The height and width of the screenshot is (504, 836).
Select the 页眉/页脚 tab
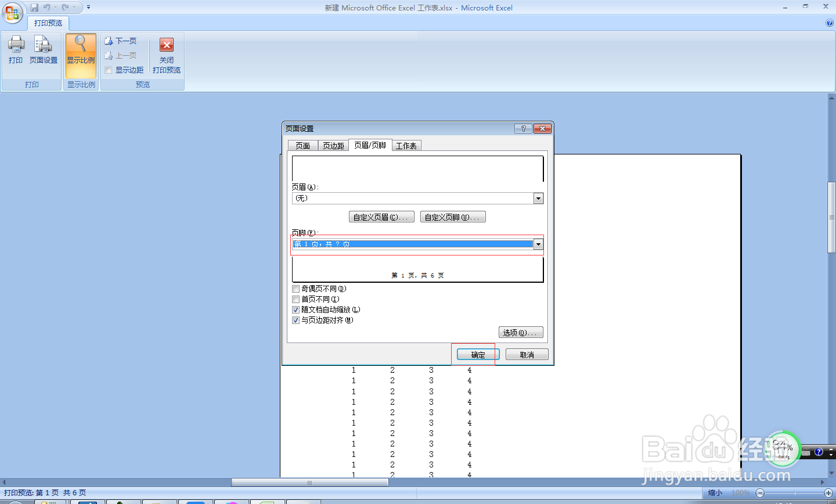pyautogui.click(x=370, y=145)
